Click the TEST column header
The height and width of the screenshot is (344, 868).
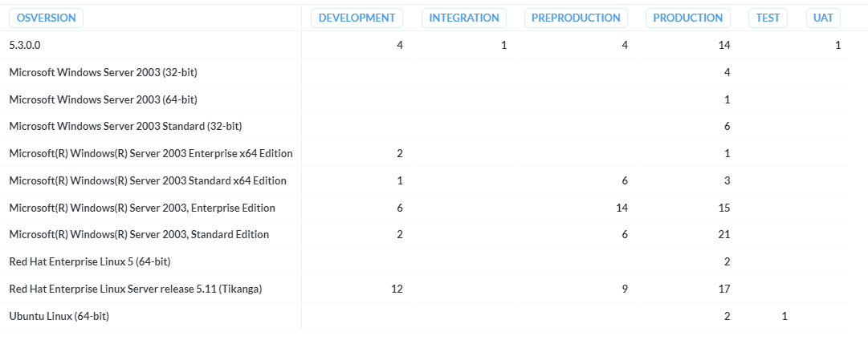coord(768,18)
